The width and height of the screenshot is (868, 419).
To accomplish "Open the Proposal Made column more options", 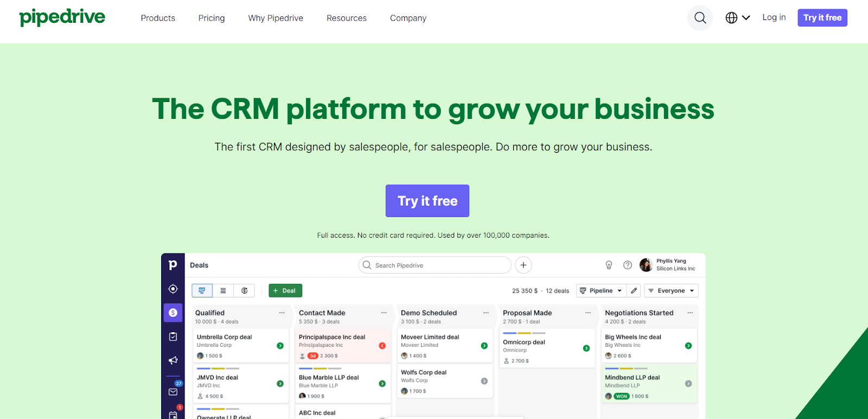I will pyautogui.click(x=588, y=313).
